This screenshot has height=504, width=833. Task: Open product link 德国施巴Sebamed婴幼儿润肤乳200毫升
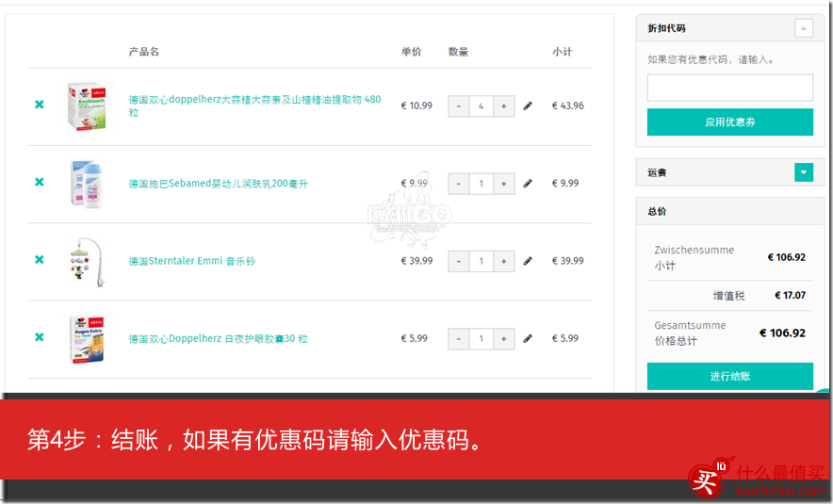pos(219,184)
